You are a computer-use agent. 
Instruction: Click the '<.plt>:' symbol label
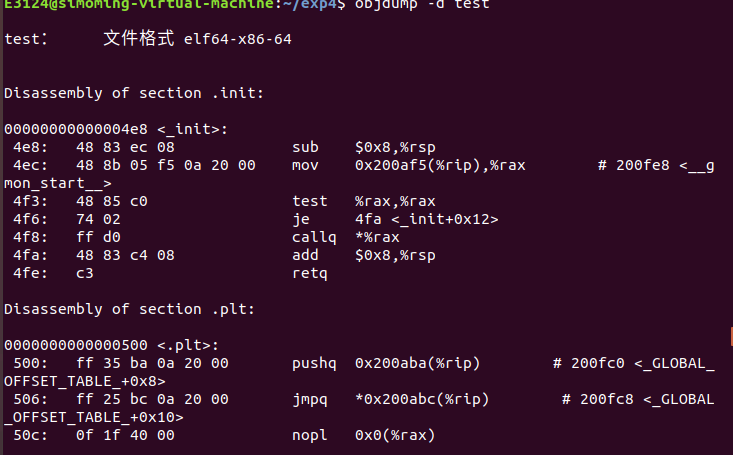(188, 346)
